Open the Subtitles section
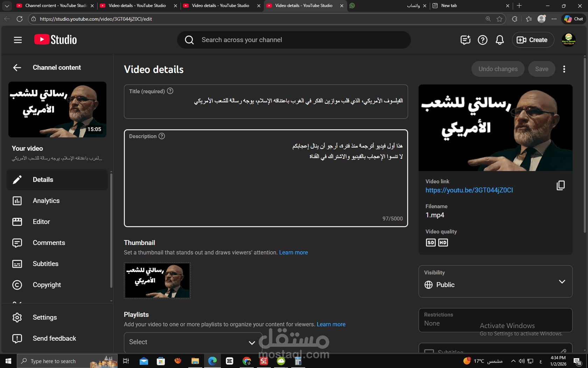588x368 pixels. coord(45,264)
